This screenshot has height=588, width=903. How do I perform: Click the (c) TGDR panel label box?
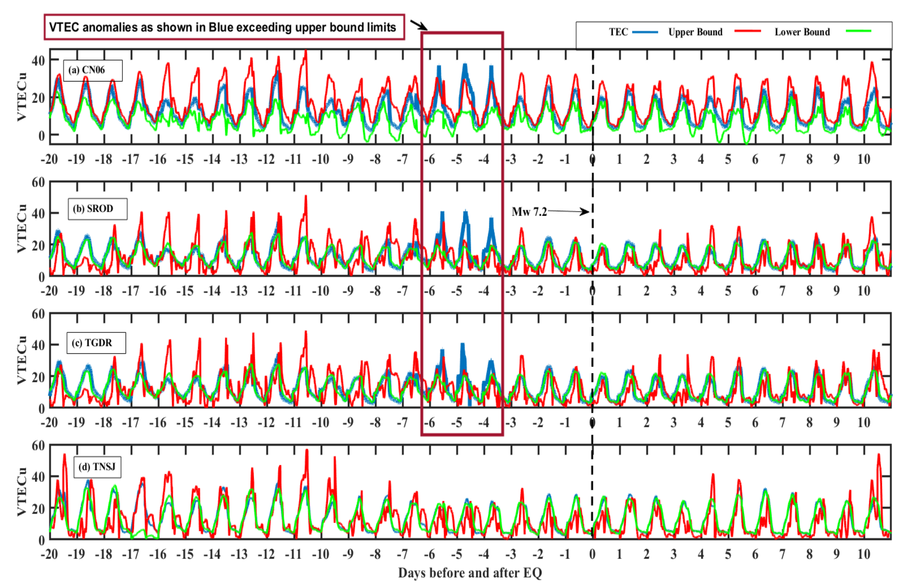coord(96,343)
